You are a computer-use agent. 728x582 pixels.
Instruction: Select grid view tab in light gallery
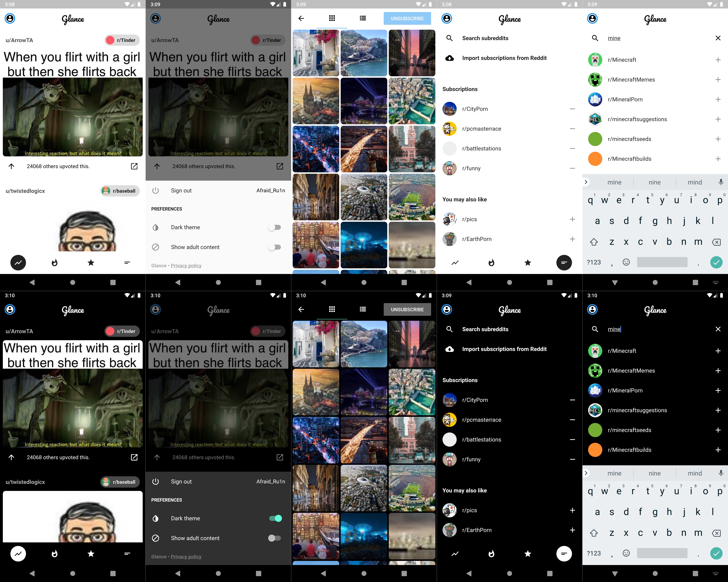[332, 18]
